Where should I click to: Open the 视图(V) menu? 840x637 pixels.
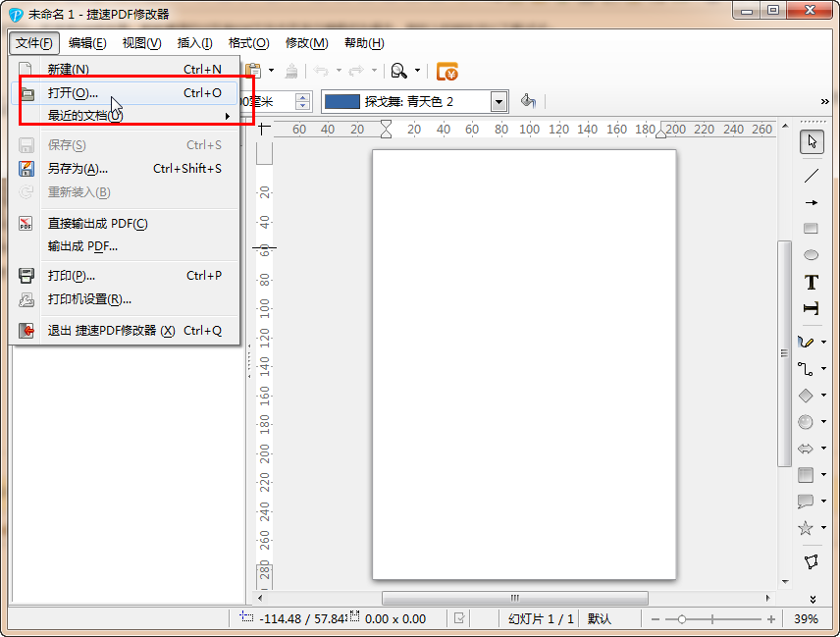click(141, 43)
